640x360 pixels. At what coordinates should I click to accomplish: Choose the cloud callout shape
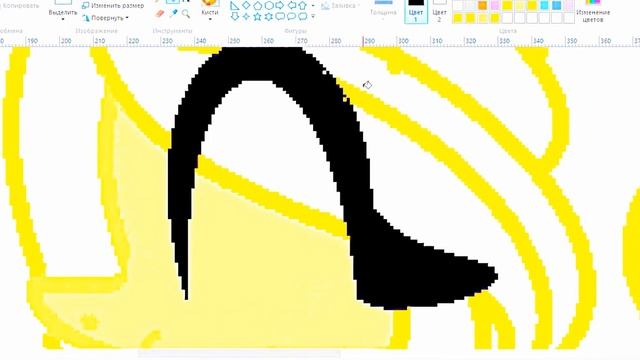pos(302,17)
